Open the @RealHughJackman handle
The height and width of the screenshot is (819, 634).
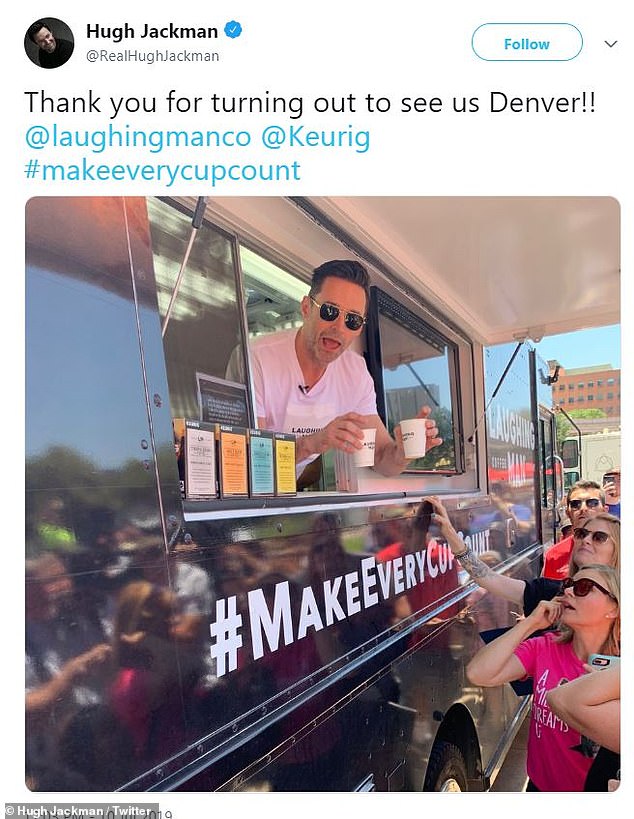point(152,56)
